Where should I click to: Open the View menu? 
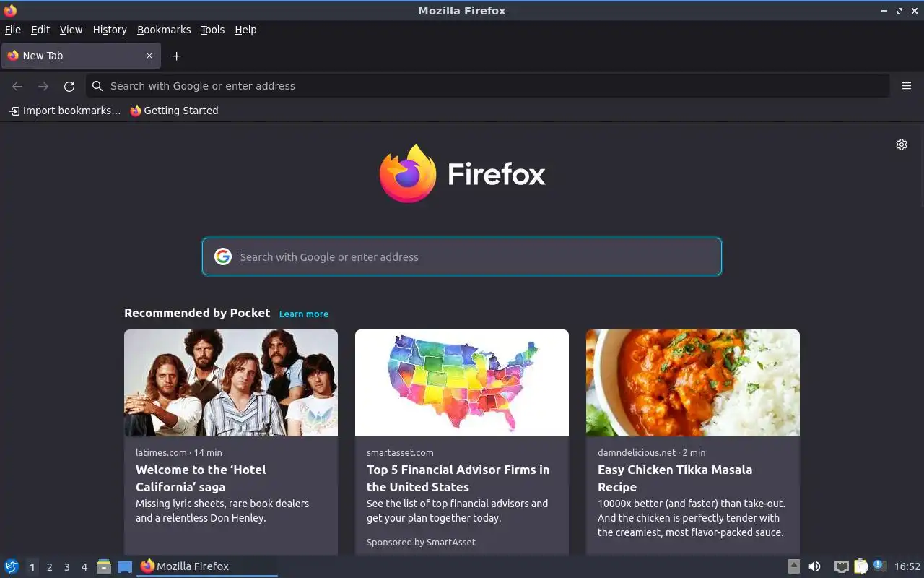(x=71, y=30)
